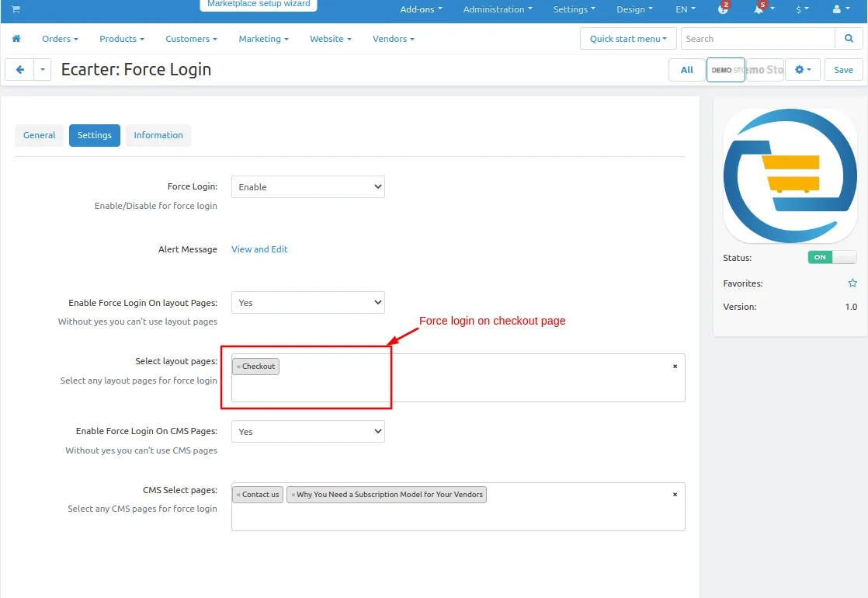Screen dimensions: 868x598
Task: Open the user account icon menu
Action: (836, 9)
